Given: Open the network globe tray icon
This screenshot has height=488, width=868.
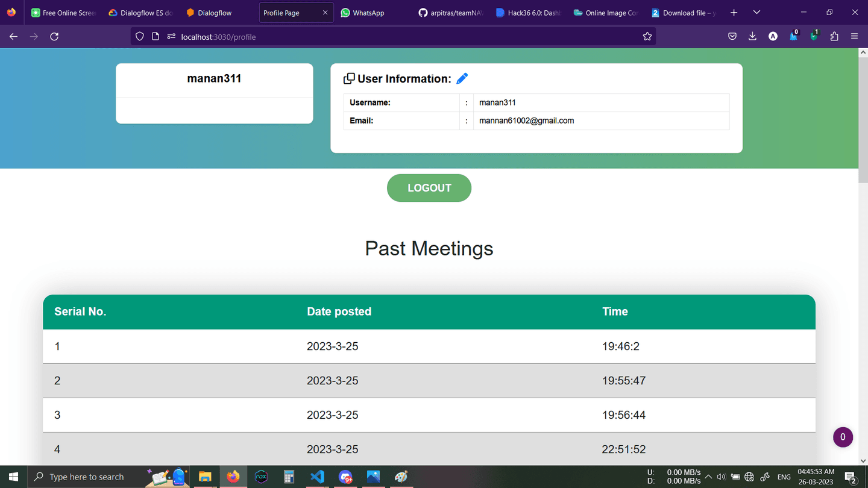Looking at the screenshot, I should coord(749,477).
